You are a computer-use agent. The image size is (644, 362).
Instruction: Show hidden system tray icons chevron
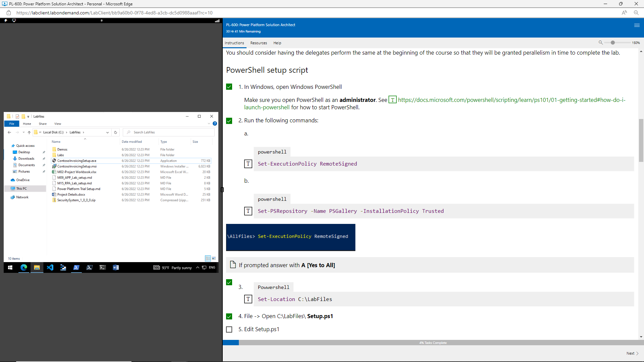pos(198,267)
